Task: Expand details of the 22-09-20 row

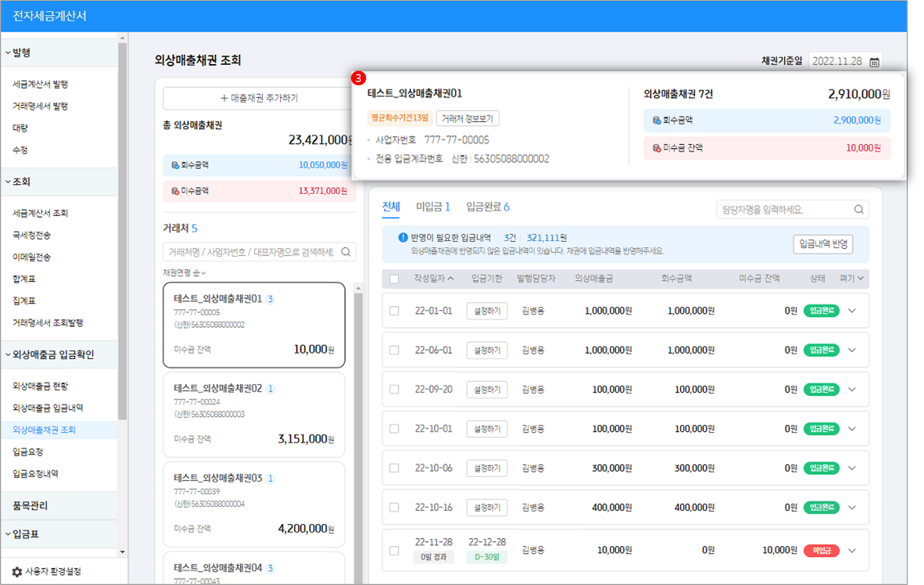Action: (852, 389)
